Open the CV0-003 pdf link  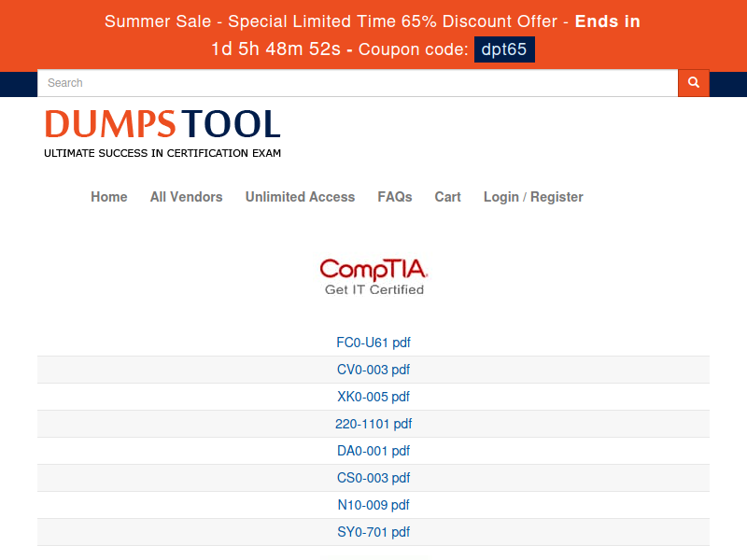tap(373, 370)
